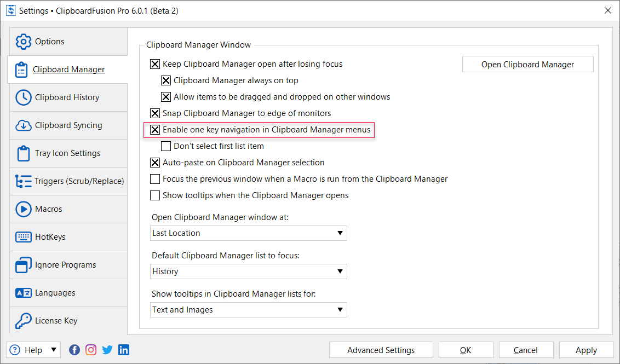This screenshot has height=364, width=620.
Task: Click the Open Clipboard Manager button
Action: [527, 65]
